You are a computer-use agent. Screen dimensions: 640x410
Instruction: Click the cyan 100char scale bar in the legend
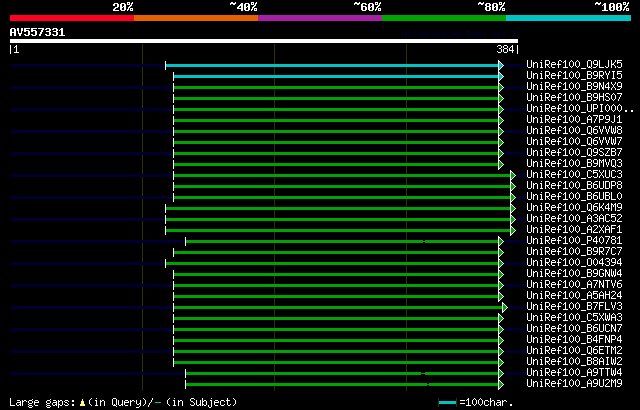tap(447, 403)
